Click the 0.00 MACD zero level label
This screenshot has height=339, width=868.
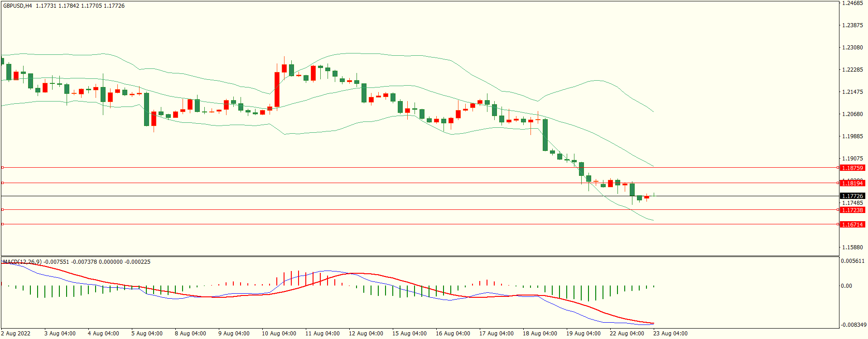[x=846, y=286]
